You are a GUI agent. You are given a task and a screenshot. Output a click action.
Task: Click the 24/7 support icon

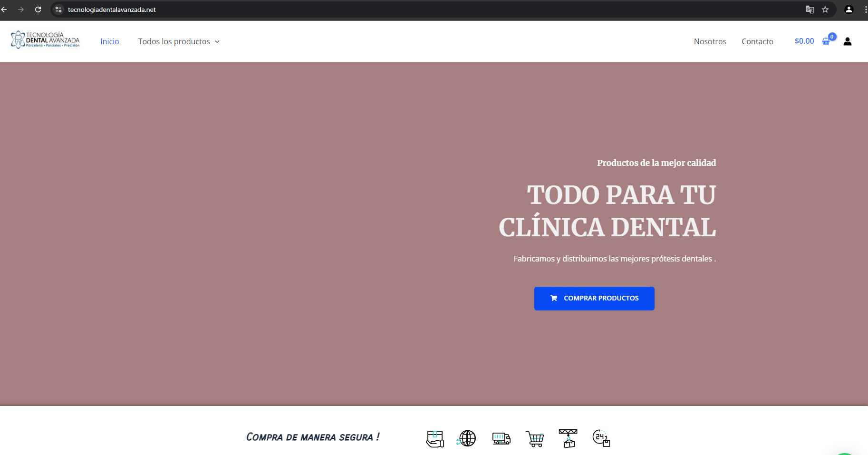click(x=601, y=438)
